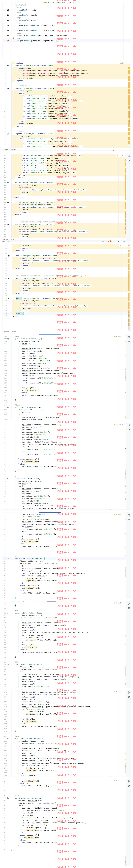Screen dimensions: 133x868
Task: Click gutter icon beside interface method getUserArray
Action: coord(8,25)
